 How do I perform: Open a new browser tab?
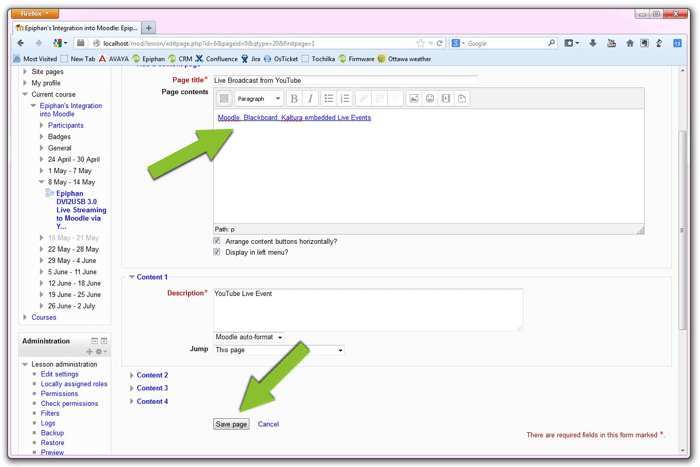[149, 28]
